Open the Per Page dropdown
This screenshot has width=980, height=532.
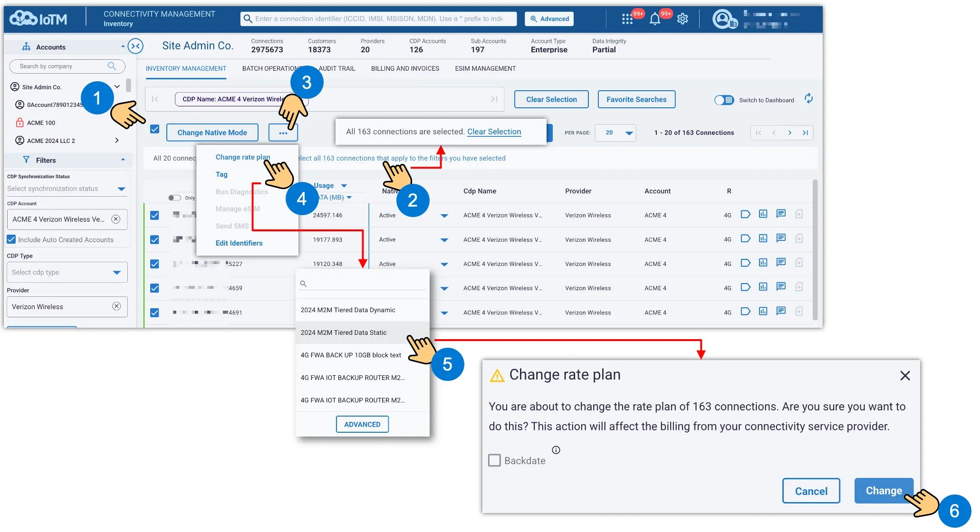click(615, 133)
